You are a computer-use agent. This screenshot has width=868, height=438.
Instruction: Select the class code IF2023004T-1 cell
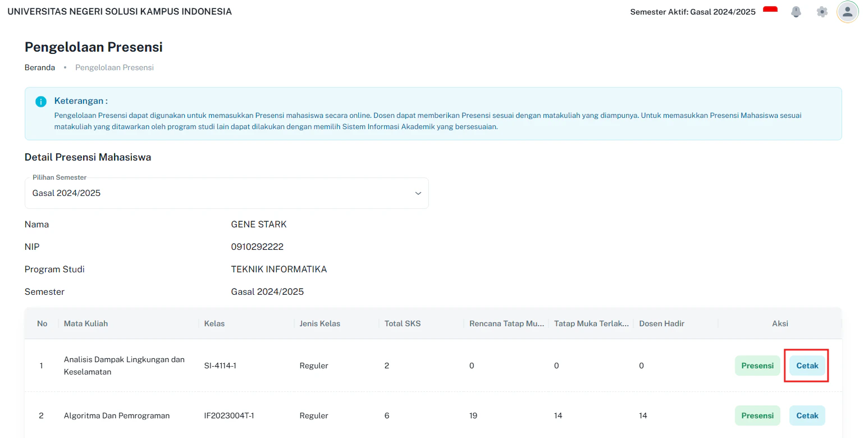[x=229, y=416]
